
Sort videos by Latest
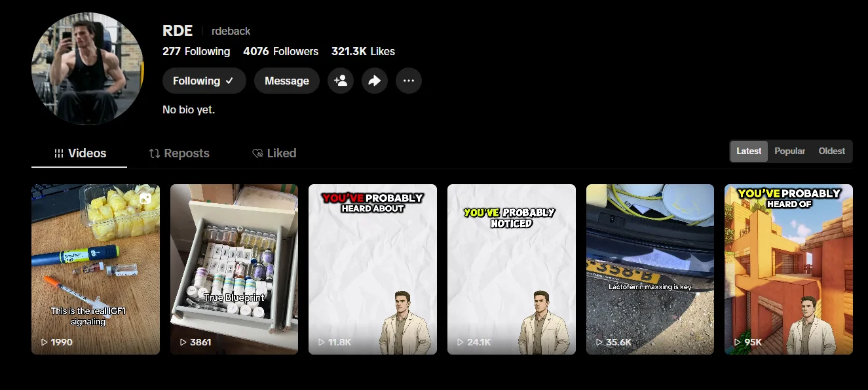pyautogui.click(x=749, y=151)
